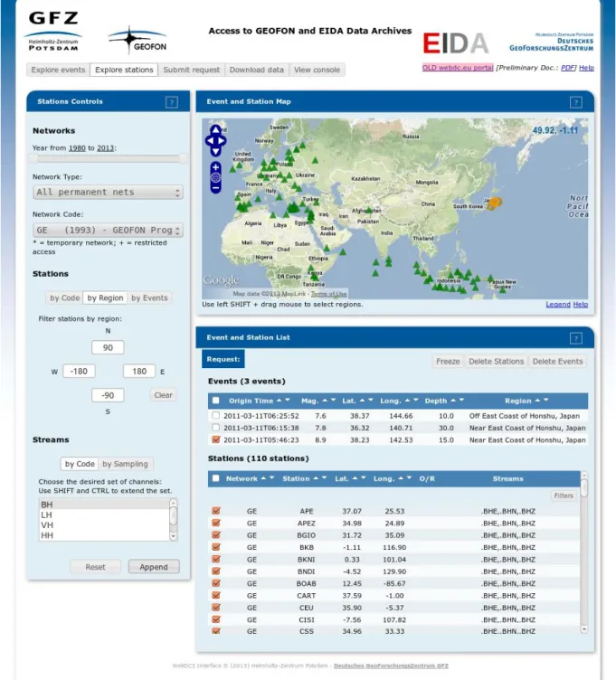This screenshot has width=616, height=680.
Task: Uncheck the 2011-03-11T05:46:23 event
Action: (215, 439)
